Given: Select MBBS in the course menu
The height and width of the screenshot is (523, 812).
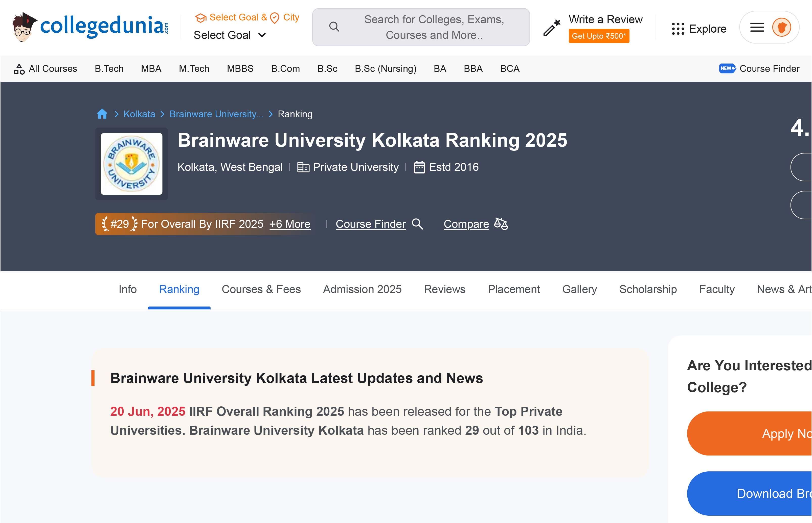Looking at the screenshot, I should click(x=240, y=69).
